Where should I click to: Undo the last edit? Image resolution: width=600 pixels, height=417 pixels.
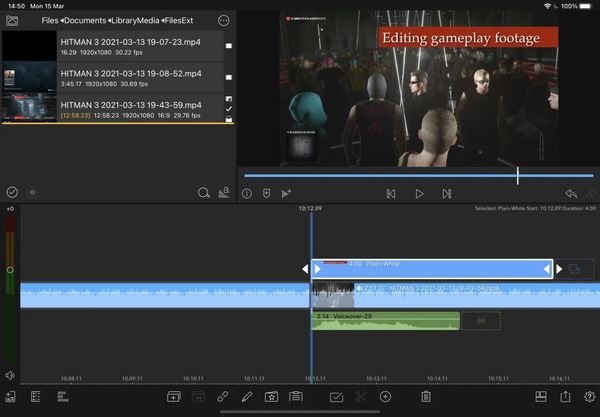571,194
